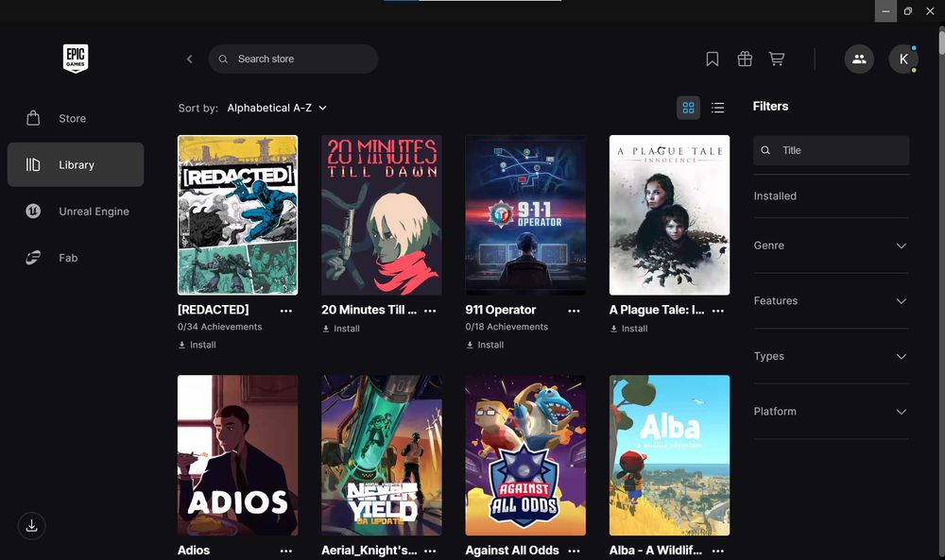Open the K profile avatar menu

903,59
